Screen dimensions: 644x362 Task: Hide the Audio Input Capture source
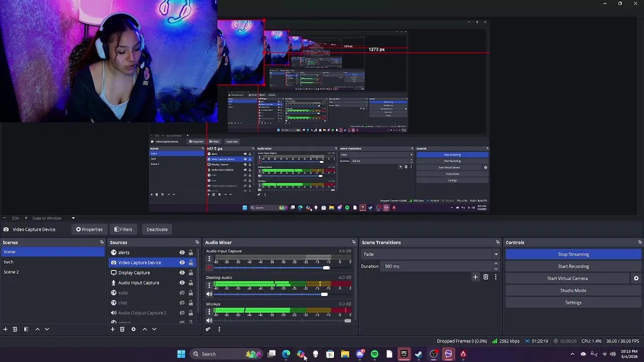(182, 283)
